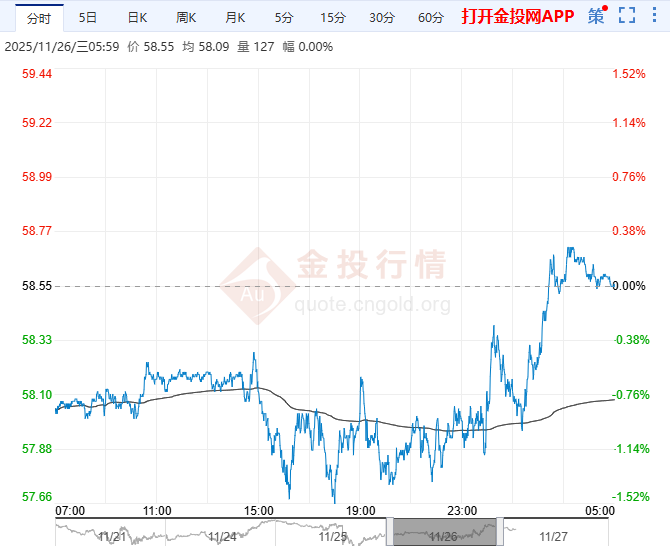Click the left handle of range slider

390,531
